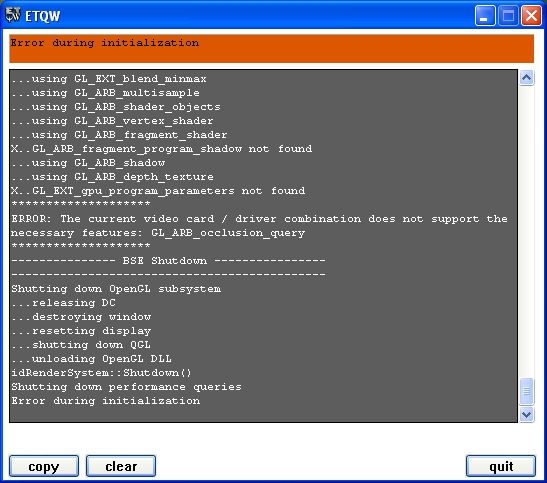Image resolution: width=547 pixels, height=483 pixels.
Task: Close the ETQW error window
Action: pos(531,16)
